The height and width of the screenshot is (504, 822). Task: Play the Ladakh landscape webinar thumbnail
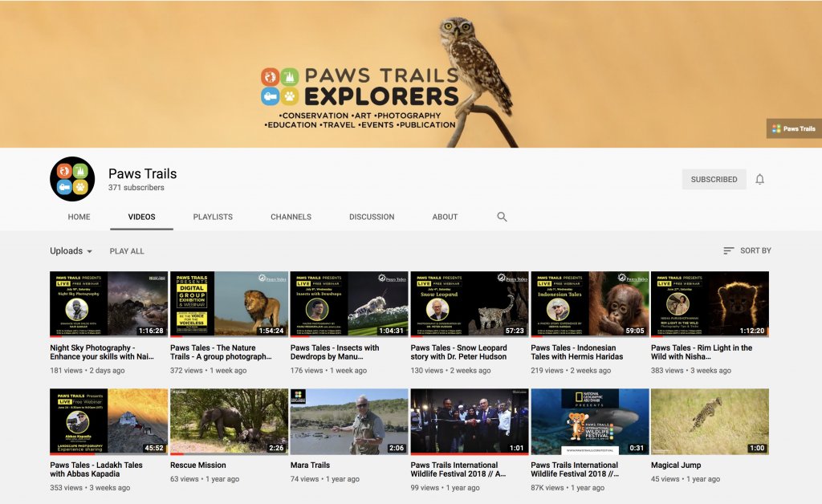pyautogui.click(x=108, y=421)
